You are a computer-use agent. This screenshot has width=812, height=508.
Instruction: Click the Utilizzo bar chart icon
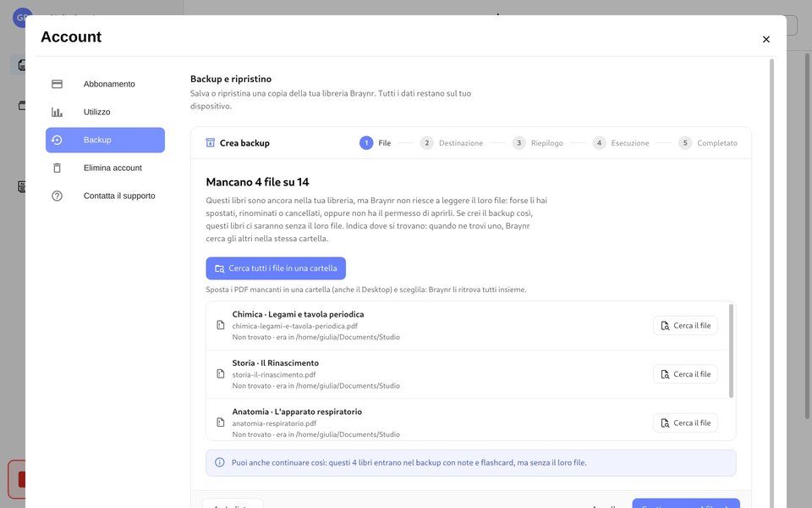coord(57,112)
